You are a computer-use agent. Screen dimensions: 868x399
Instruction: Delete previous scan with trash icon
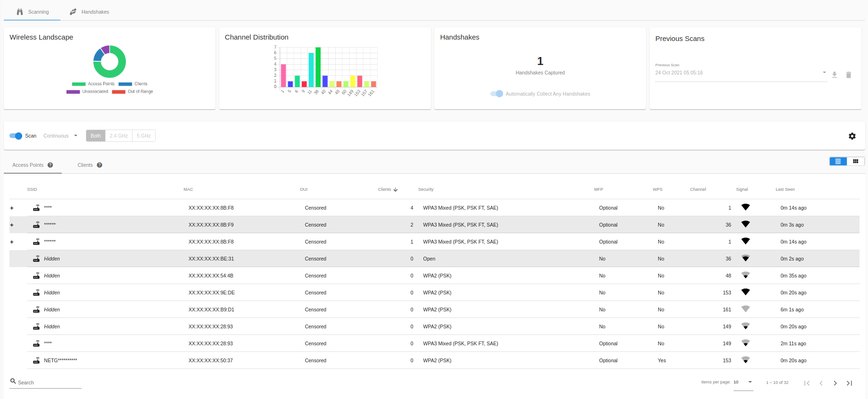[849, 75]
